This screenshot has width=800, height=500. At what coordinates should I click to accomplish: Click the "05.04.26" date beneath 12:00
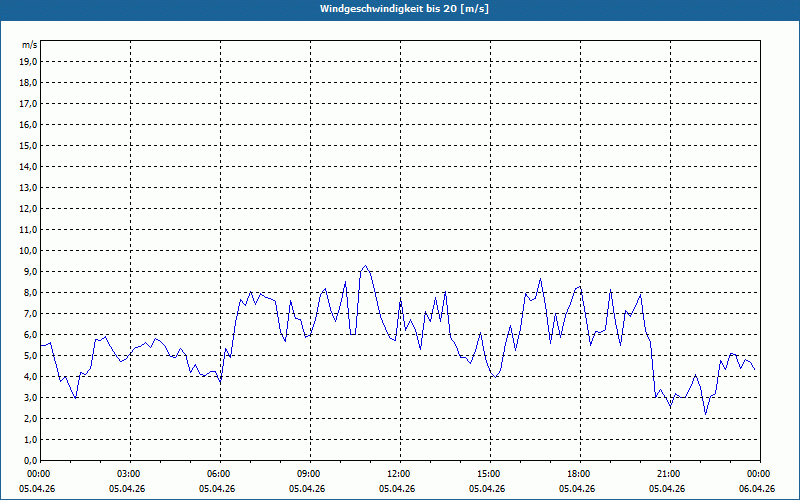pyautogui.click(x=397, y=489)
